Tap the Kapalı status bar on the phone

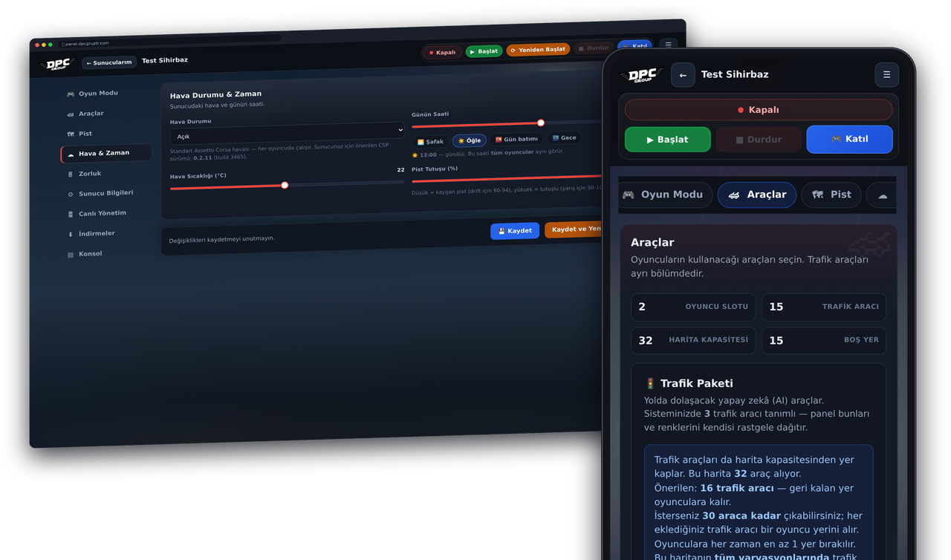759,110
